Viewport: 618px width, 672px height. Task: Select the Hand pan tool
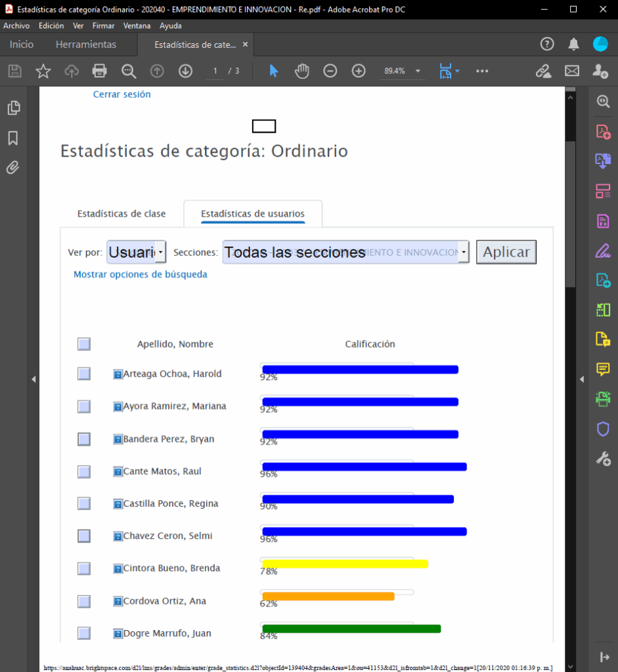click(x=301, y=71)
